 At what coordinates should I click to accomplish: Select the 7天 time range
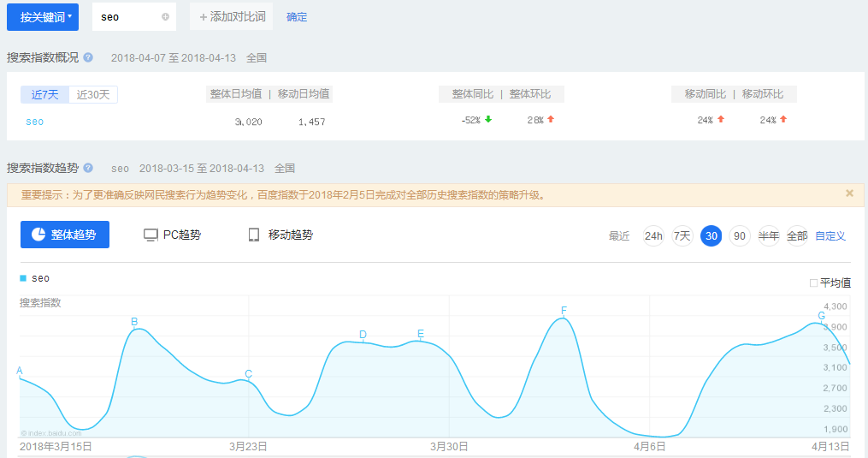tap(682, 235)
